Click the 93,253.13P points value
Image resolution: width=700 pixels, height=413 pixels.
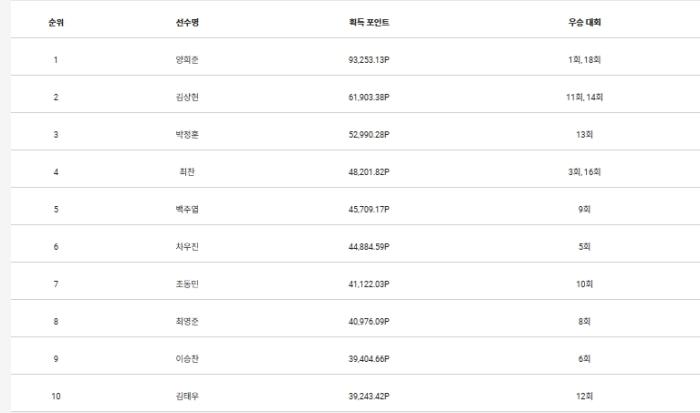tap(368, 60)
